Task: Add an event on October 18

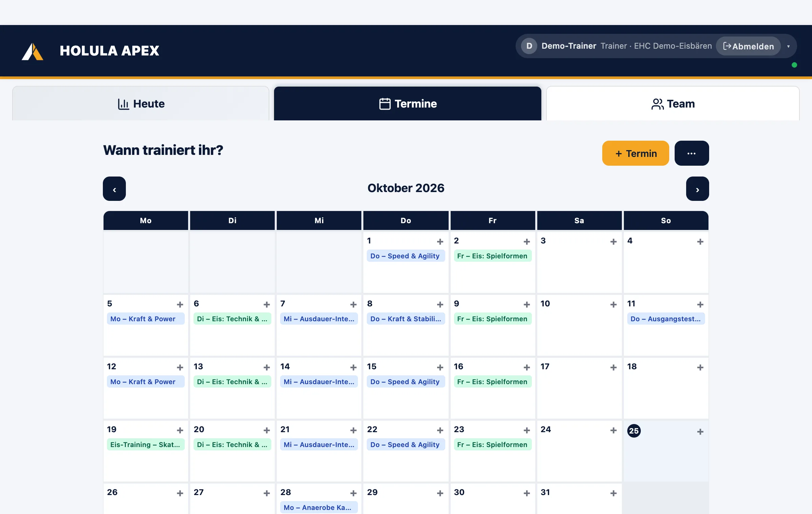Action: click(700, 367)
